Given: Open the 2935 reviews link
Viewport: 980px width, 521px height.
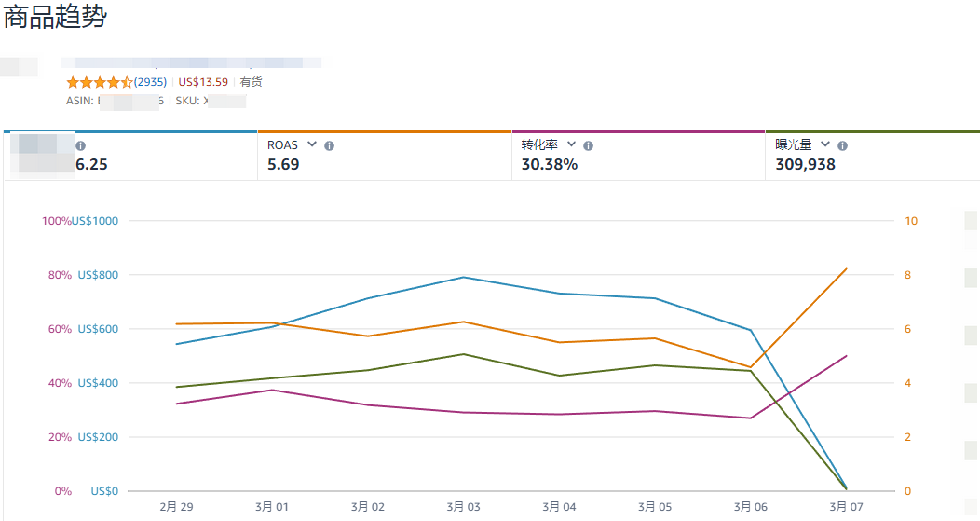Looking at the screenshot, I should click(x=150, y=82).
